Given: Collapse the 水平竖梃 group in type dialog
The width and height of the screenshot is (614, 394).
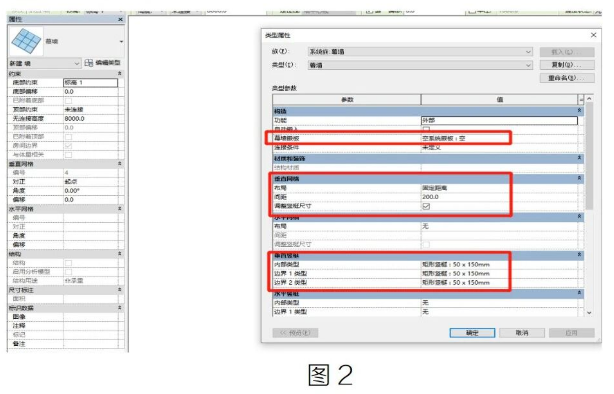Looking at the screenshot, I should click(x=580, y=293).
